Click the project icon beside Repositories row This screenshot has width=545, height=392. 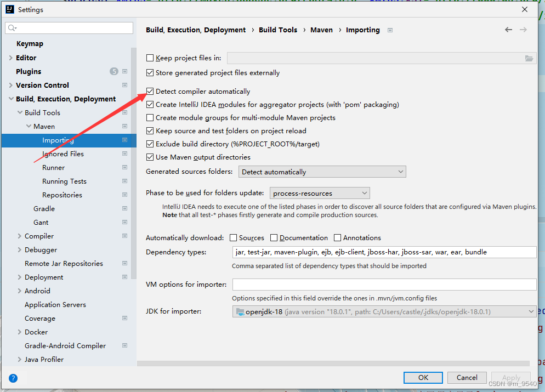pos(125,195)
